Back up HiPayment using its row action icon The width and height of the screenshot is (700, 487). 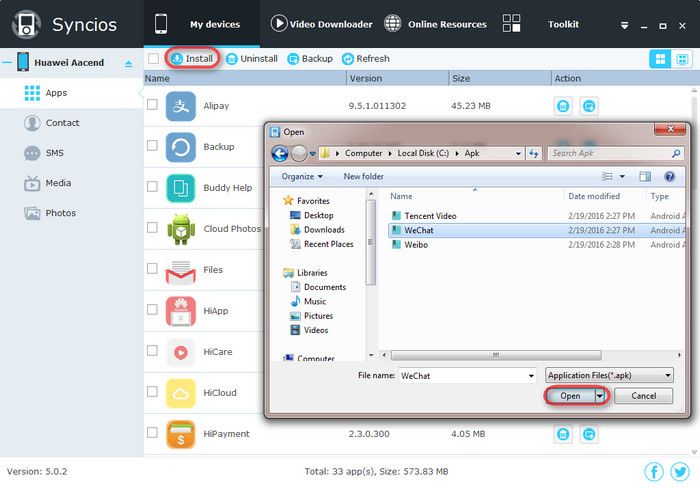click(x=589, y=434)
